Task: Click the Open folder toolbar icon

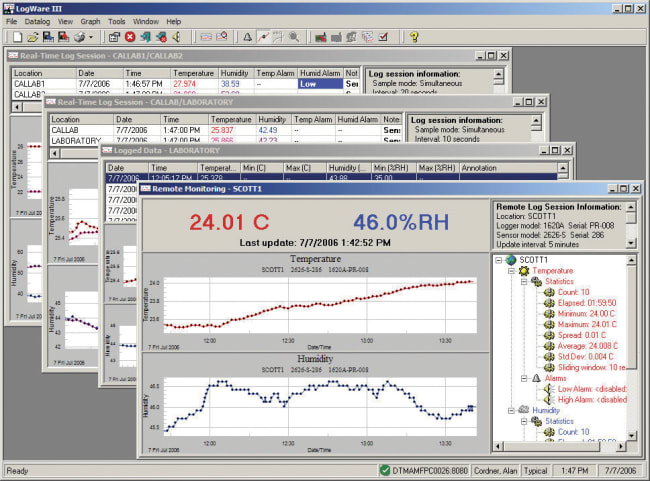Action: (34, 37)
